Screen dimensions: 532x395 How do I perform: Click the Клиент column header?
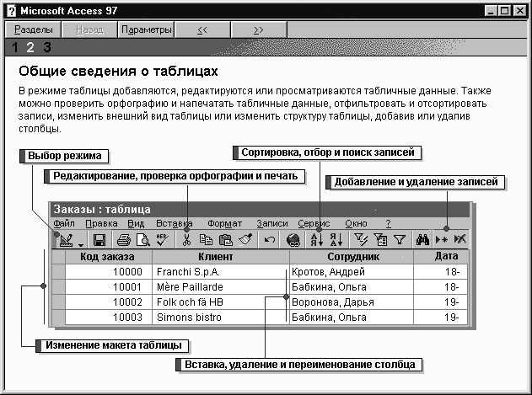pos(221,257)
